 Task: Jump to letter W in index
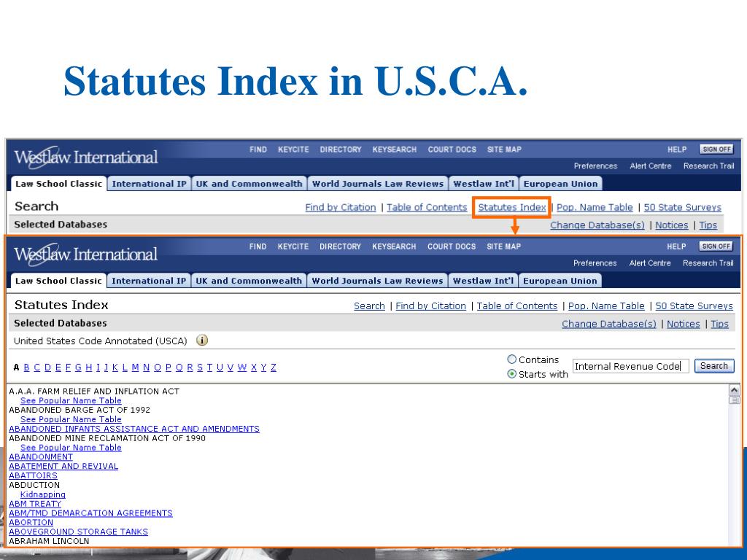242,367
